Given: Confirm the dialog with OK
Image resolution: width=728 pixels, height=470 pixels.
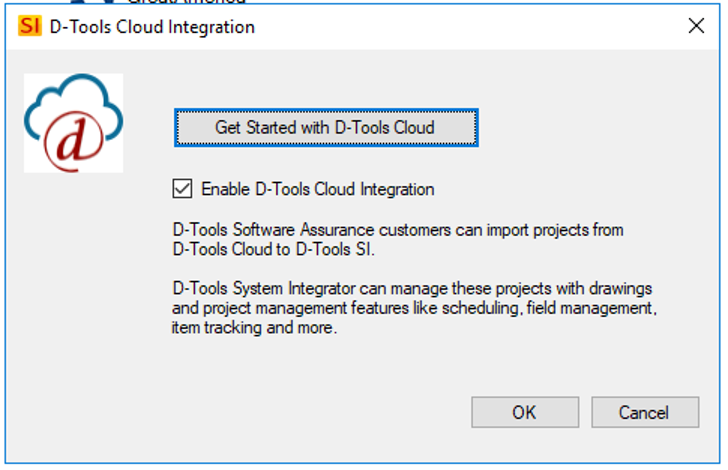Looking at the screenshot, I should pos(525,412).
